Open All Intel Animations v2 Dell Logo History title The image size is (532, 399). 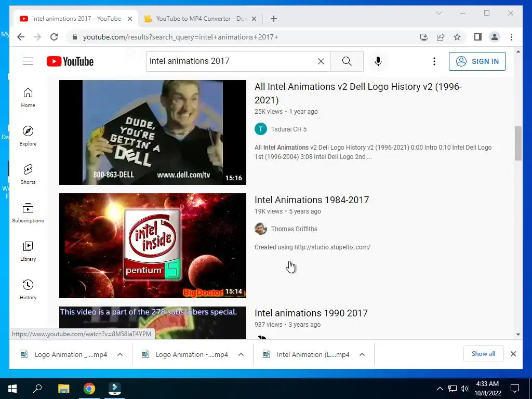tap(358, 94)
